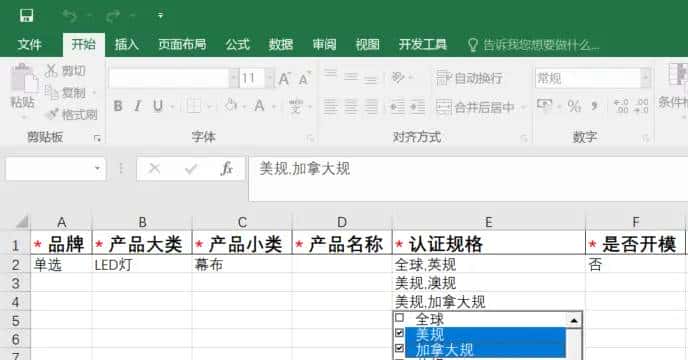The width and height of the screenshot is (688, 360).
Task: Uncheck the 加拿大规 checkbox
Action: 399,348
